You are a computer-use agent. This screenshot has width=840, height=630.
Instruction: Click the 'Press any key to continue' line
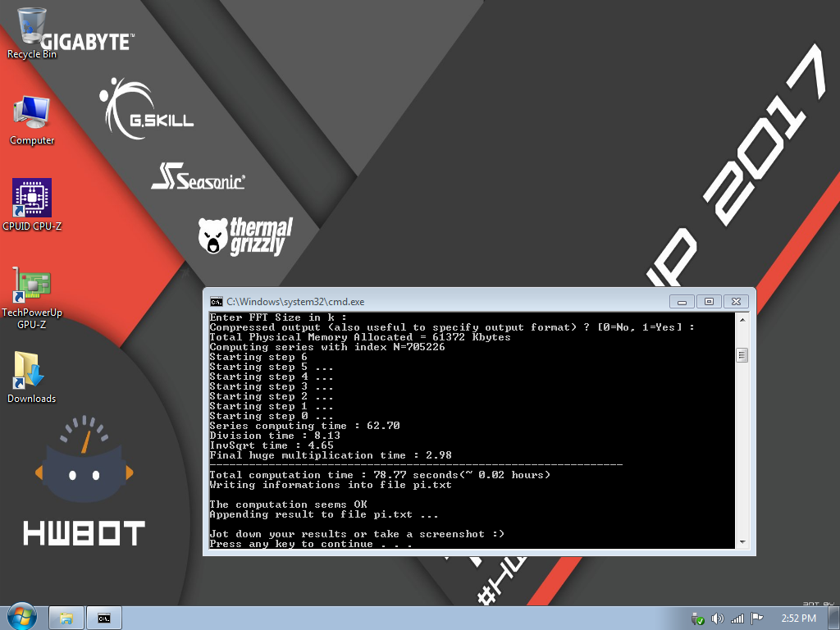tap(311, 544)
